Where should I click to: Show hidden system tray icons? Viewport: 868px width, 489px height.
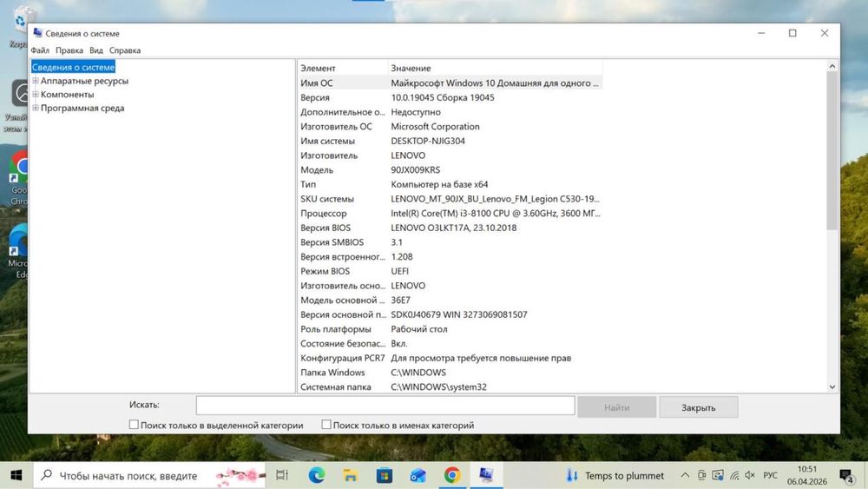click(685, 475)
